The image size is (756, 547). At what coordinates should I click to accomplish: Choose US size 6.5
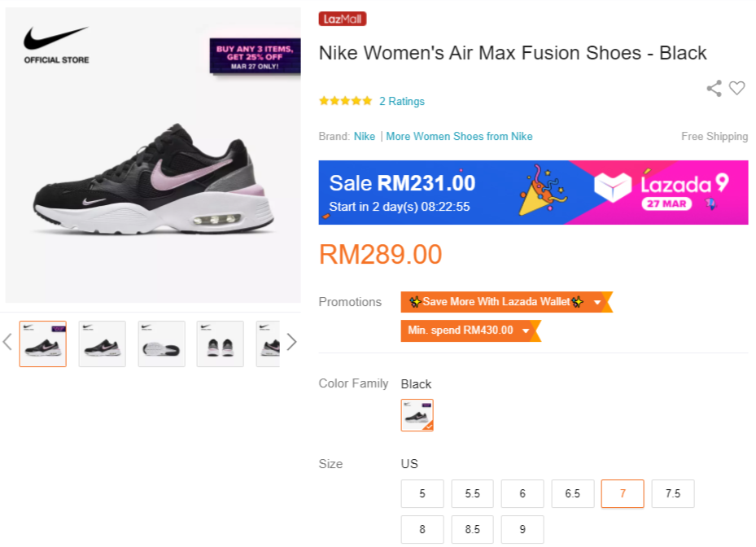click(573, 493)
